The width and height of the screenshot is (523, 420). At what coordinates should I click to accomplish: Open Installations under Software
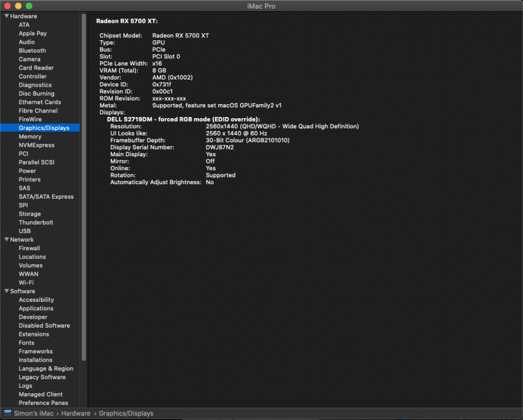pyautogui.click(x=35, y=360)
